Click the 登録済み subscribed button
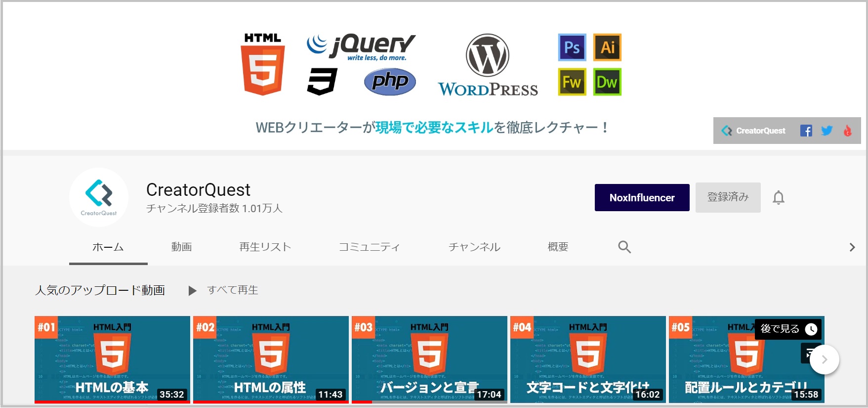Image resolution: width=868 pixels, height=408 pixels. click(728, 197)
